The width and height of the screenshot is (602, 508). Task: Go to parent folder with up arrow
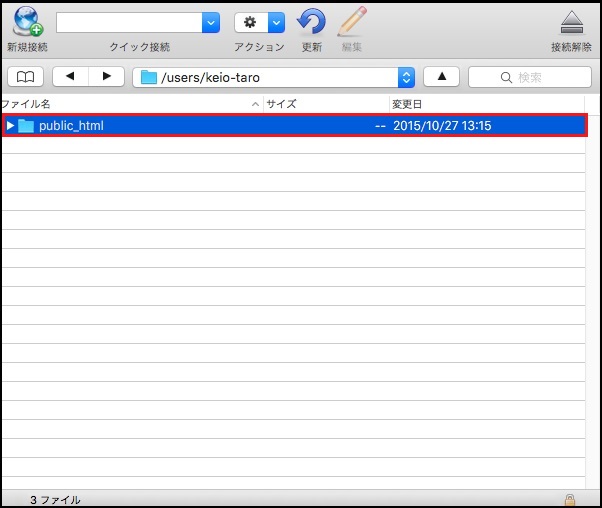(441, 77)
